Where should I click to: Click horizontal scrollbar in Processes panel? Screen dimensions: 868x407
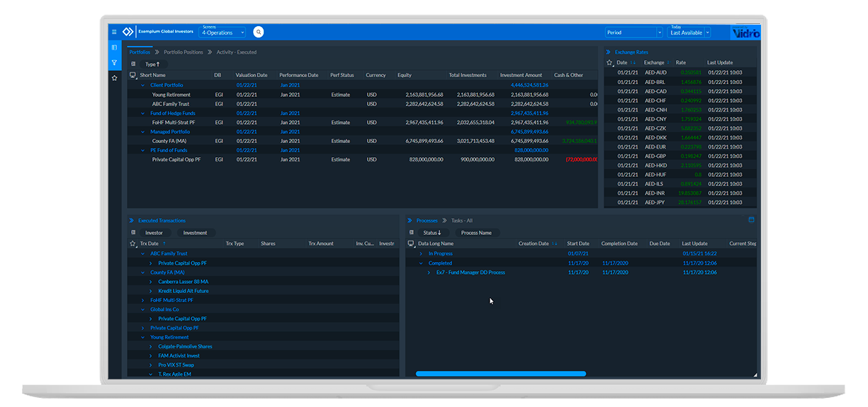click(x=501, y=373)
